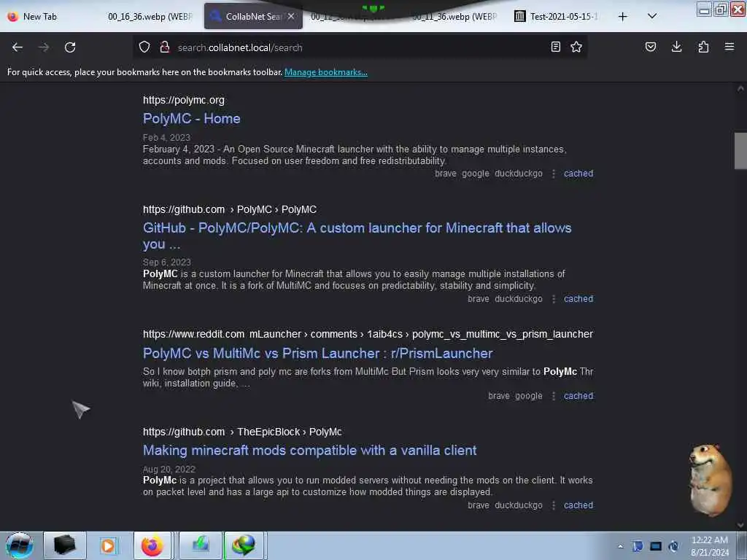Open a new browser tab

pyautogui.click(x=623, y=17)
